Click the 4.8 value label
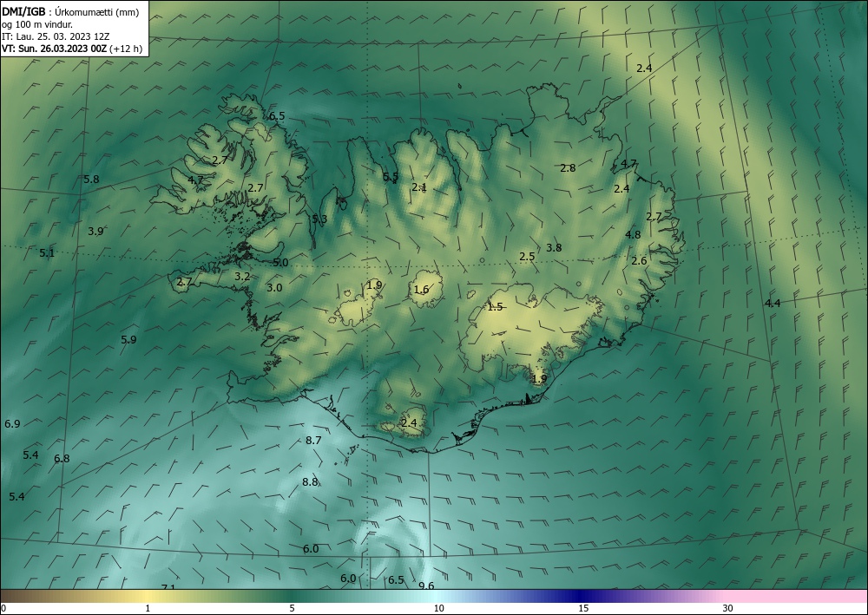 (633, 234)
